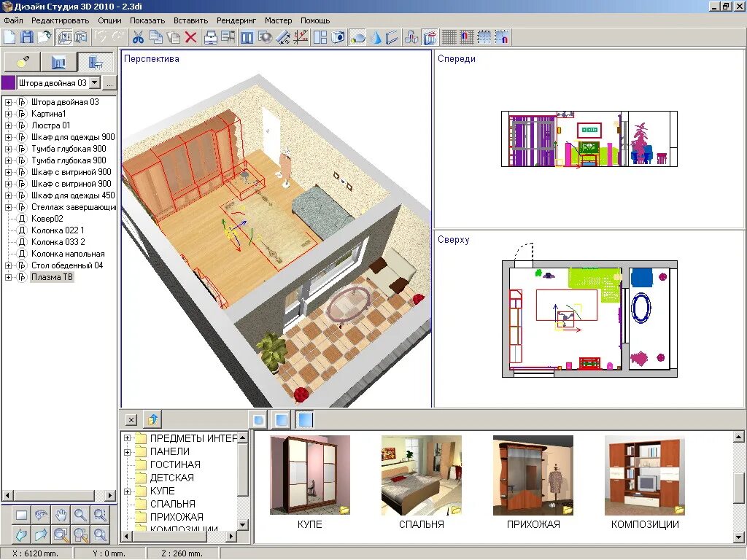Expand the Стеллаж завершающий node
747x560 pixels.
click(x=8, y=207)
